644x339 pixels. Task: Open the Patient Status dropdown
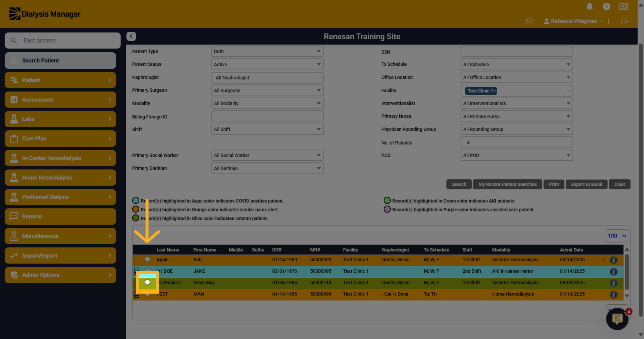(268, 64)
